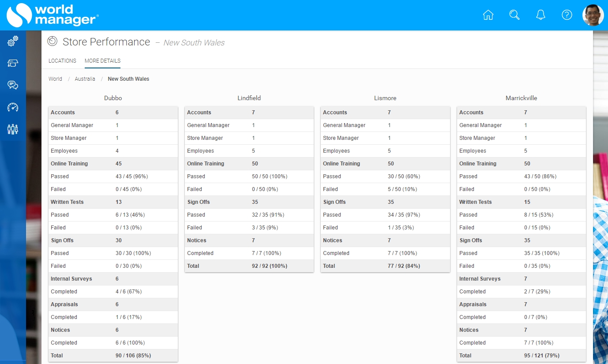Viewport: 608px width, 364px height.
Task: Click Dubbo Accounts header row
Action: (113, 113)
